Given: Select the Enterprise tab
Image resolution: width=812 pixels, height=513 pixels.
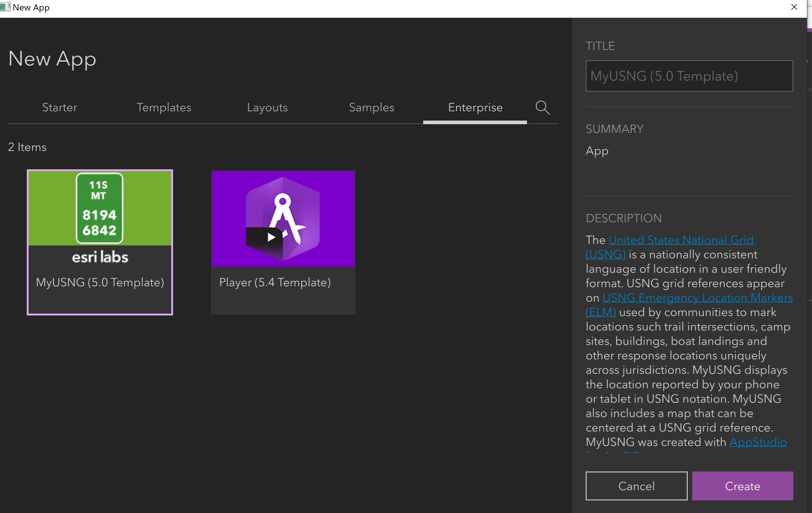Looking at the screenshot, I should click(x=475, y=107).
